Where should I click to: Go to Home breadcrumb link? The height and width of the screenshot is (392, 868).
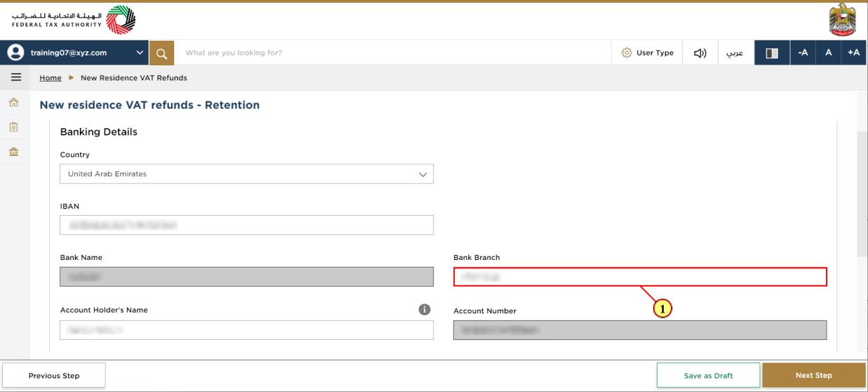(51, 78)
